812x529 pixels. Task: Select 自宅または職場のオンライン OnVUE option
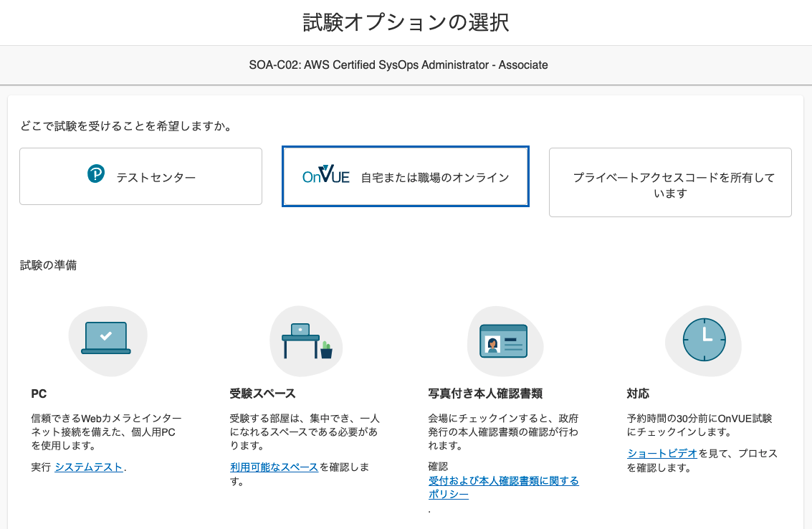[x=406, y=176]
